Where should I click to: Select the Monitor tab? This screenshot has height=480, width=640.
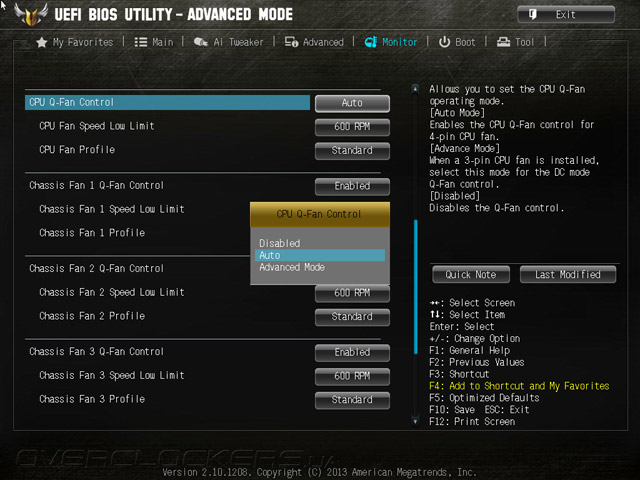click(391, 42)
